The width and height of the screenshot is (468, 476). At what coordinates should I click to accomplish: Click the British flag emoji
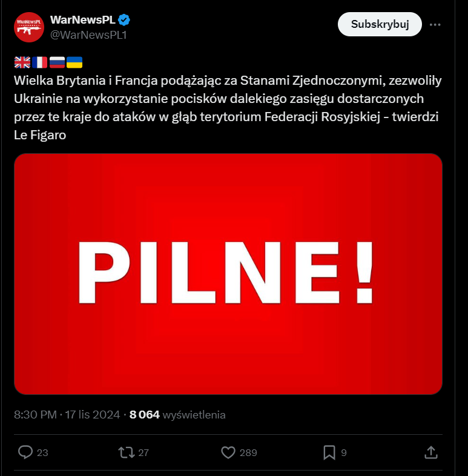[22, 62]
